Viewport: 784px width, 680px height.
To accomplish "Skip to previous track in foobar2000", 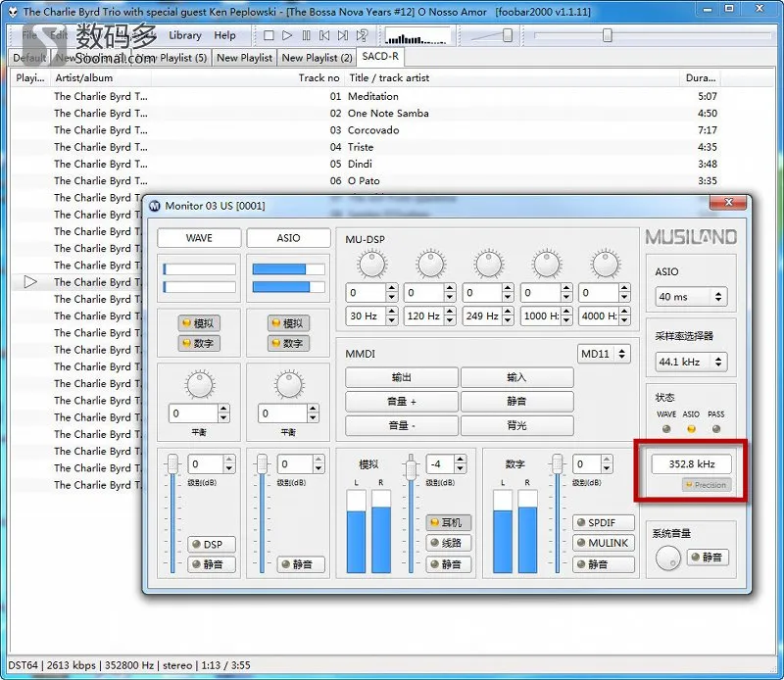I will point(324,35).
